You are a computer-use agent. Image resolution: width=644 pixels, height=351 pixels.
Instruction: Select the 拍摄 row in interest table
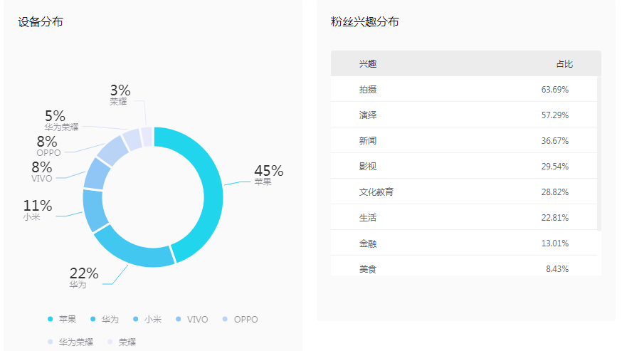click(x=463, y=89)
